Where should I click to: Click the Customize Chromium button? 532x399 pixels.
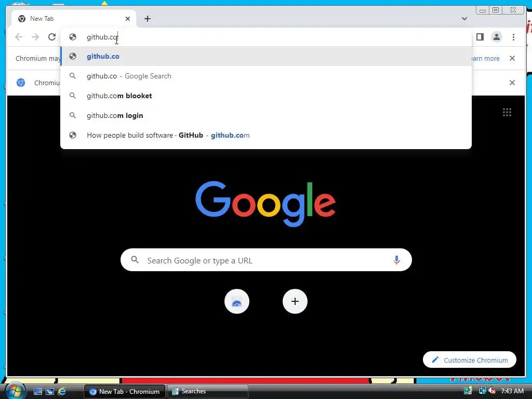(x=469, y=360)
